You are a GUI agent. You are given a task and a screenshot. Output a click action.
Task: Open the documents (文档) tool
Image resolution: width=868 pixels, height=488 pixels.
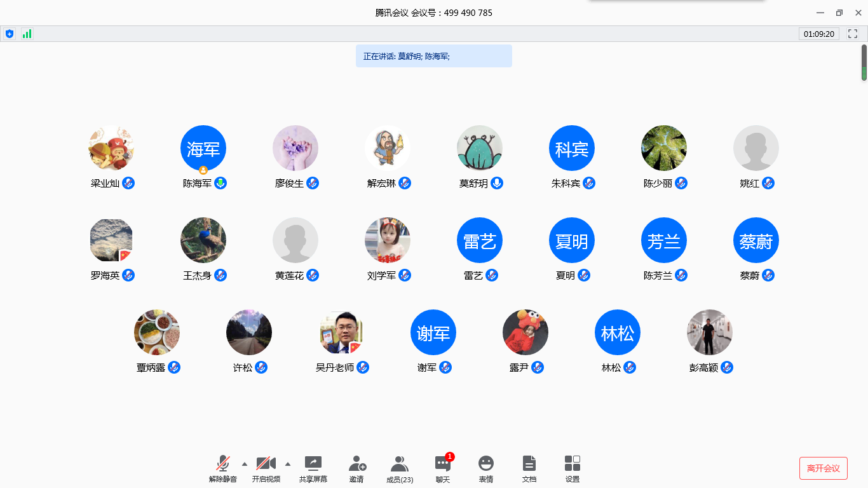pos(529,463)
